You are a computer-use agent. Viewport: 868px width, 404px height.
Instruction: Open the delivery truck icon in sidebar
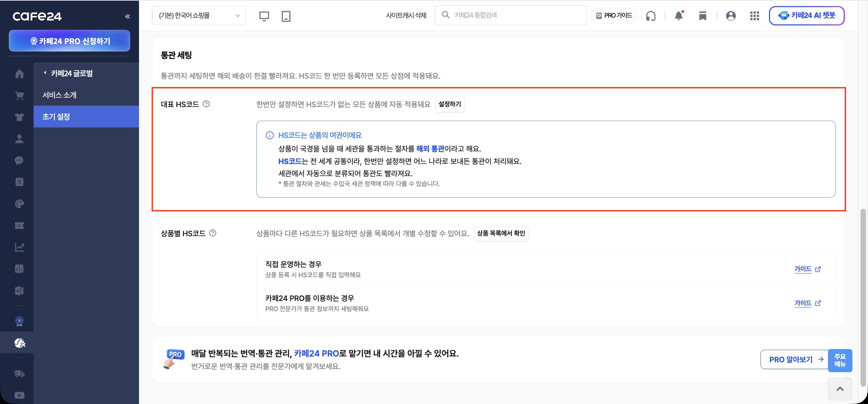pos(19,373)
